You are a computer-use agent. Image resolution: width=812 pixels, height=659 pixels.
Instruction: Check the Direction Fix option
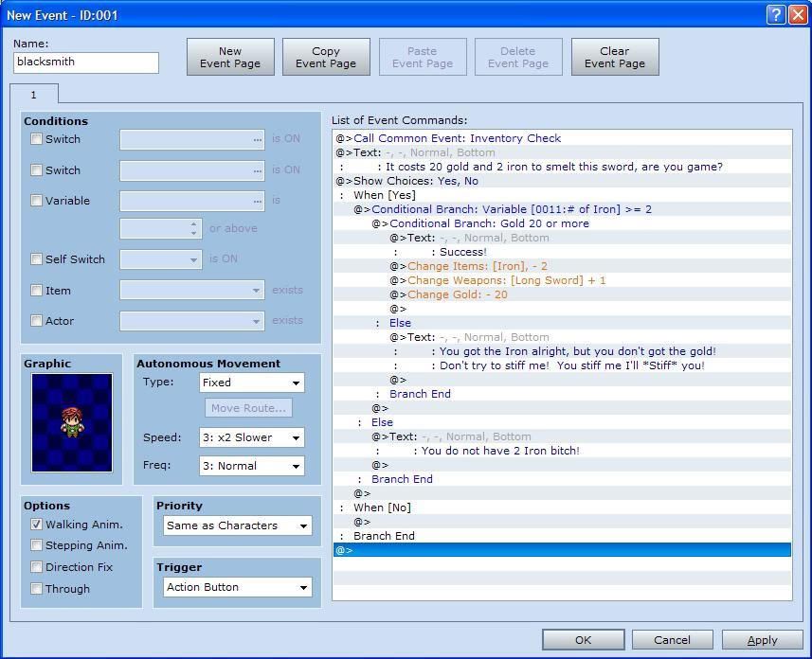[36, 567]
